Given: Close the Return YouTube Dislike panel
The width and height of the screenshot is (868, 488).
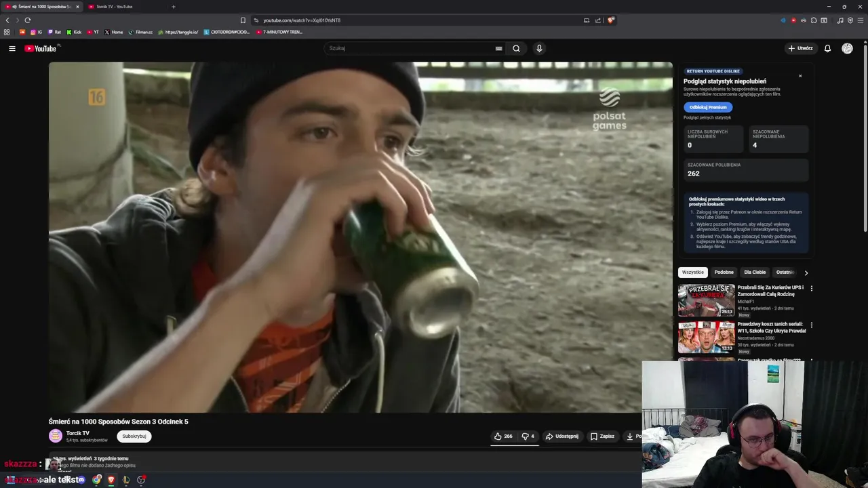Looking at the screenshot, I should click(x=800, y=76).
